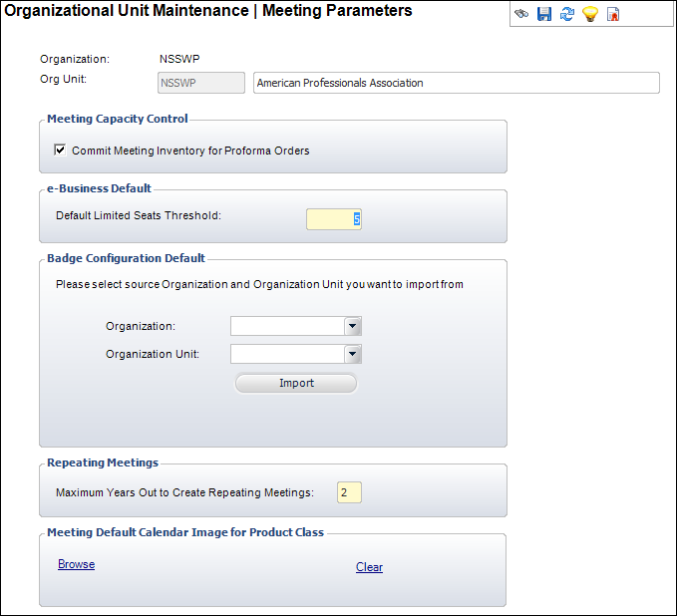Screen dimensions: 677x616
Task: Follow the Browse link
Action: tap(77, 564)
